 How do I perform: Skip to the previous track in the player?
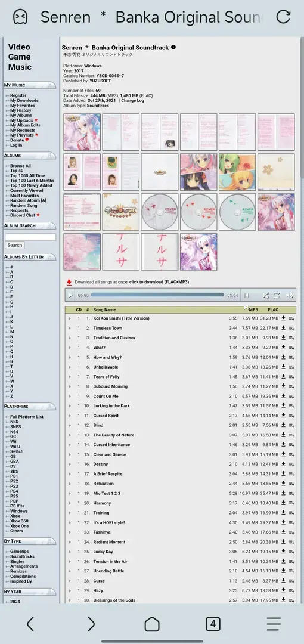246,295
